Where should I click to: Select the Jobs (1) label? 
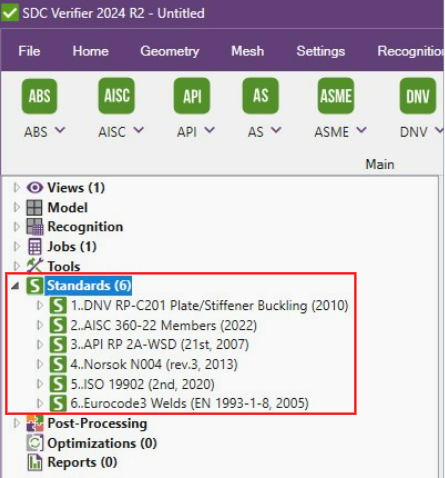(72, 247)
